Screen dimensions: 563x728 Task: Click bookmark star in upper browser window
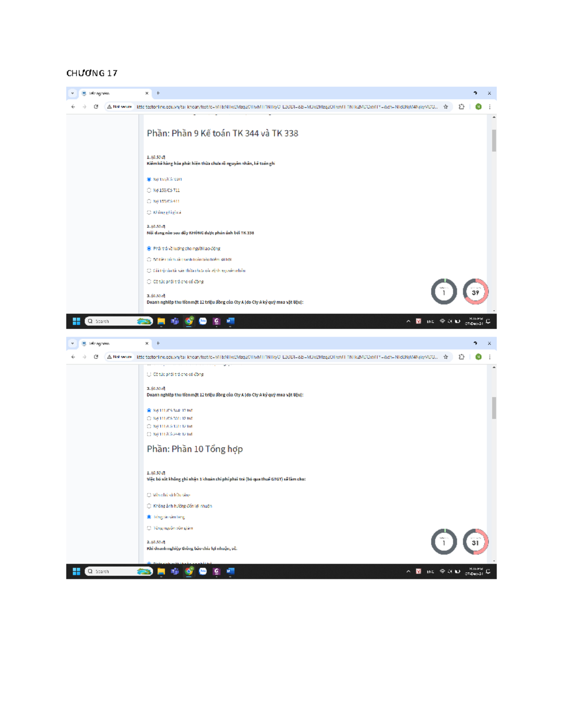(446, 107)
